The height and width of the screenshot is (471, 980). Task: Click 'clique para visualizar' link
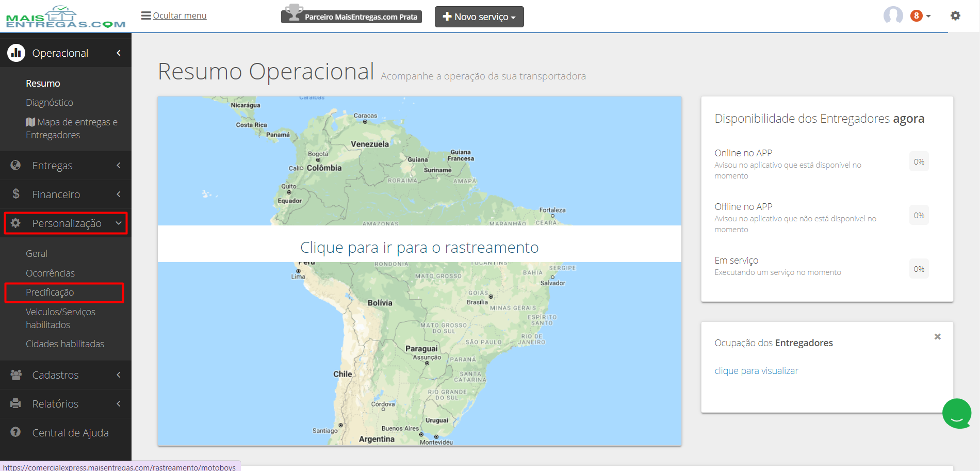[x=756, y=370]
